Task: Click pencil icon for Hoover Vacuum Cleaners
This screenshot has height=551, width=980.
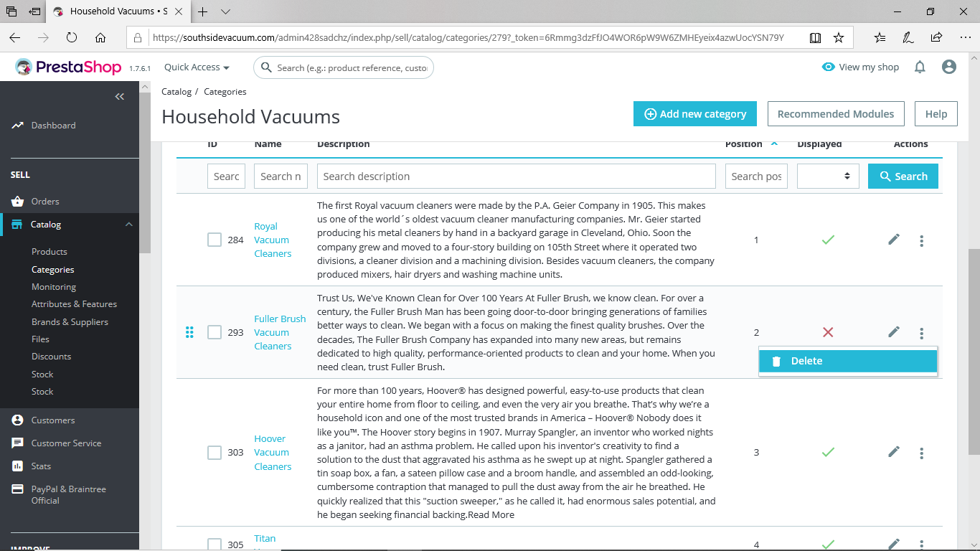Action: coord(894,452)
